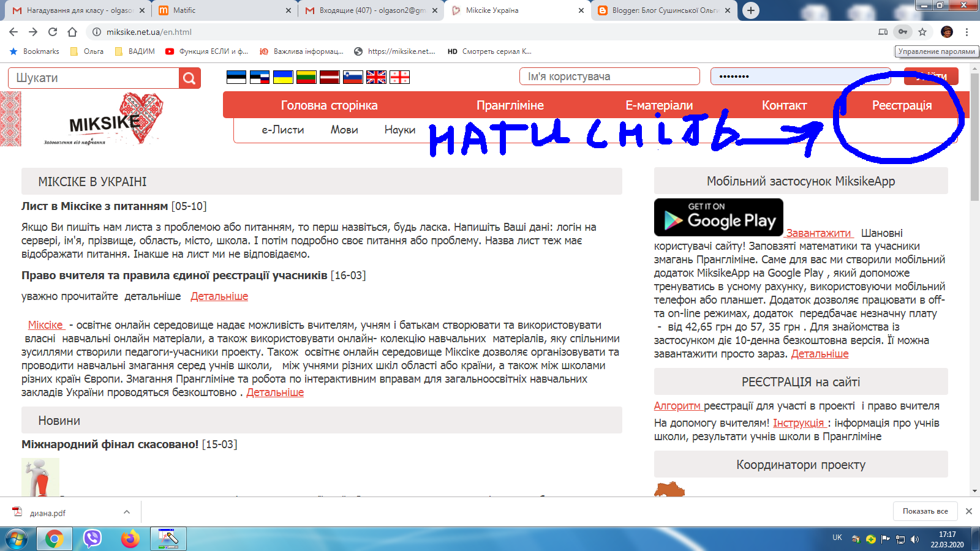Click the red search magnifier button
Screen dimensions: 980x551
190,78
